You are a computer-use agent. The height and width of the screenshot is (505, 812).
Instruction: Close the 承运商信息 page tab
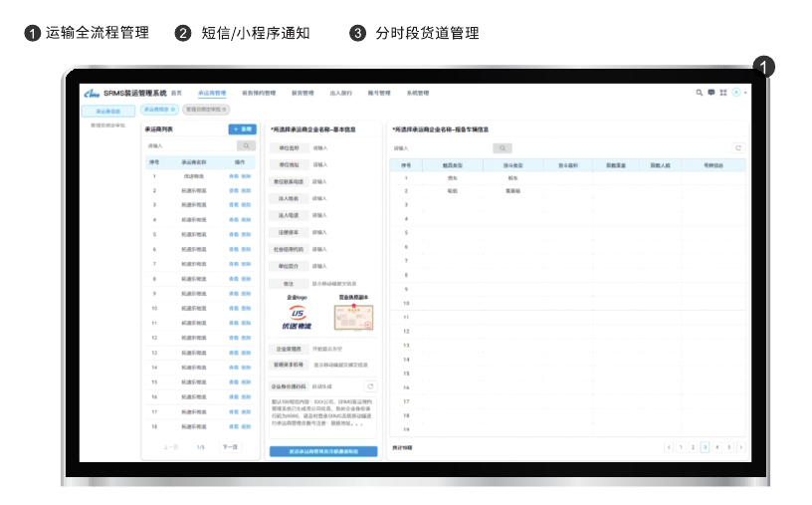(173, 110)
